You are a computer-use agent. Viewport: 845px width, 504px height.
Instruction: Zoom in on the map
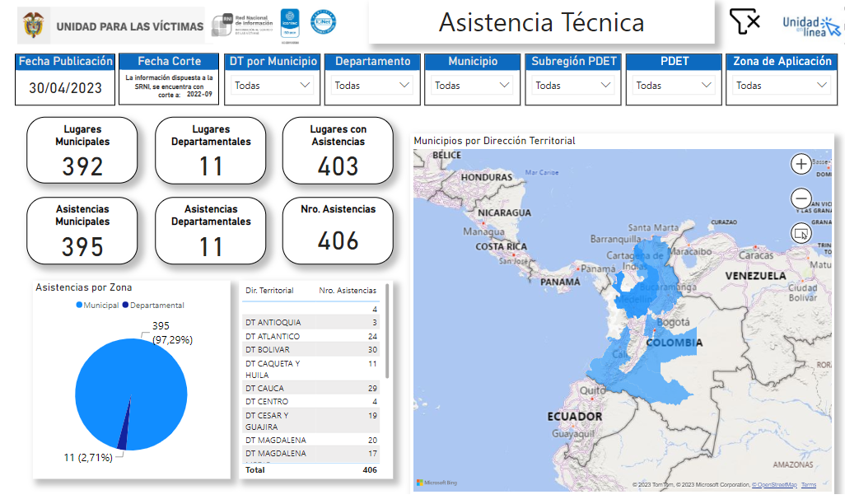click(801, 164)
